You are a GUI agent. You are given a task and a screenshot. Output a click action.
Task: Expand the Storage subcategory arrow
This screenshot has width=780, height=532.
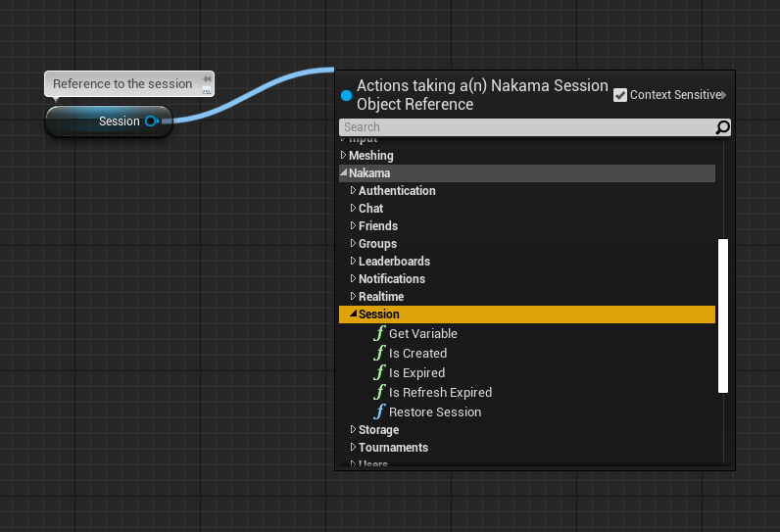[353, 429]
